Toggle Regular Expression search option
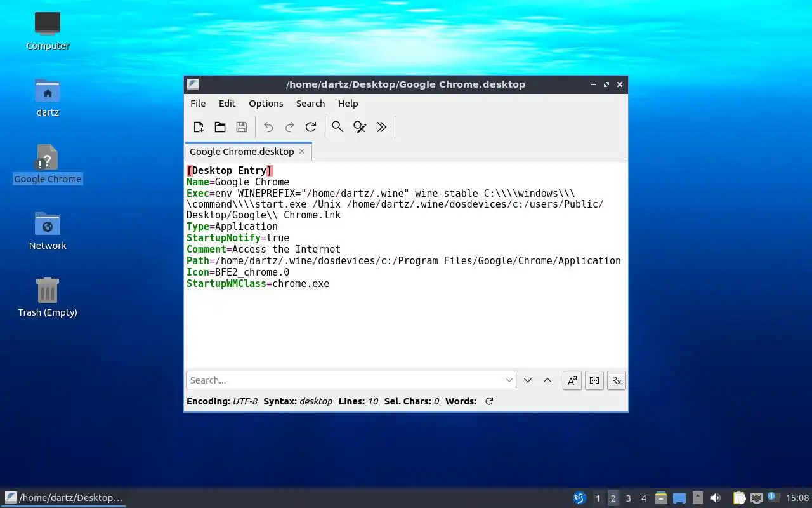 click(x=617, y=380)
